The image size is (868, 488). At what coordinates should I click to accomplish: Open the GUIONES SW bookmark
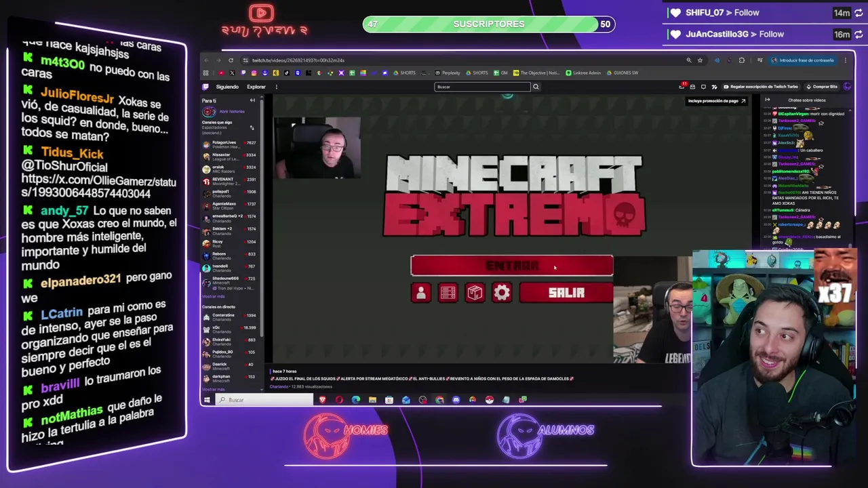pos(623,73)
